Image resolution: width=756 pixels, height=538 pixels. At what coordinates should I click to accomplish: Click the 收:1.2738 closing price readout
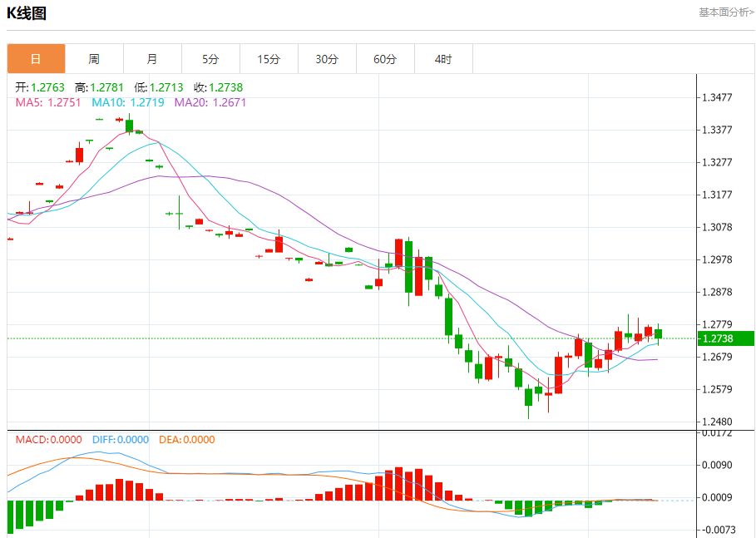219,88
